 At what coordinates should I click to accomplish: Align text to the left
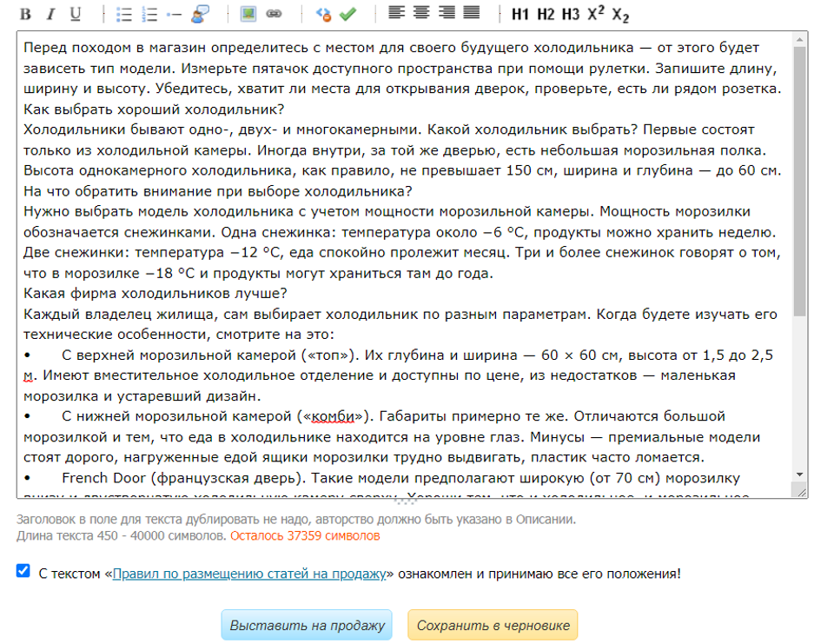[x=397, y=12]
